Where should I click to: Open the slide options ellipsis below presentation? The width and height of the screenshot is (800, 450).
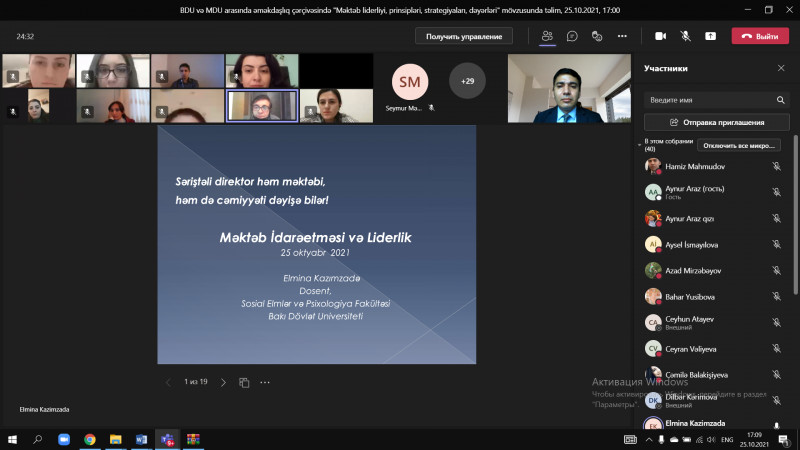(x=265, y=382)
